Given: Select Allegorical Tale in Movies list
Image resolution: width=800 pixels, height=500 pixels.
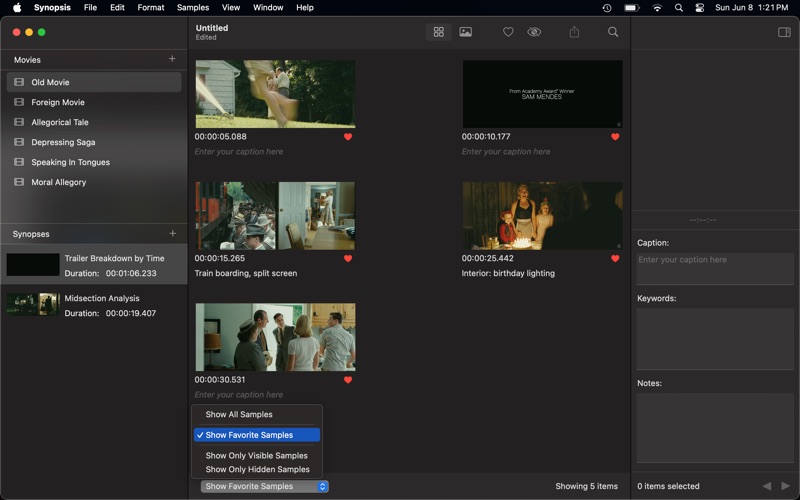Looking at the screenshot, I should point(94,122).
